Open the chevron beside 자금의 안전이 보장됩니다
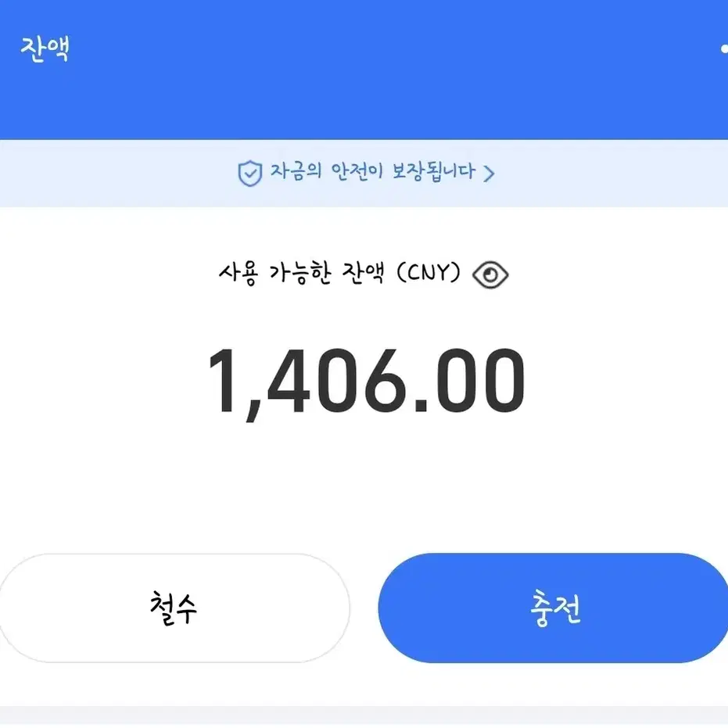This screenshot has width=728, height=728. 489,174
